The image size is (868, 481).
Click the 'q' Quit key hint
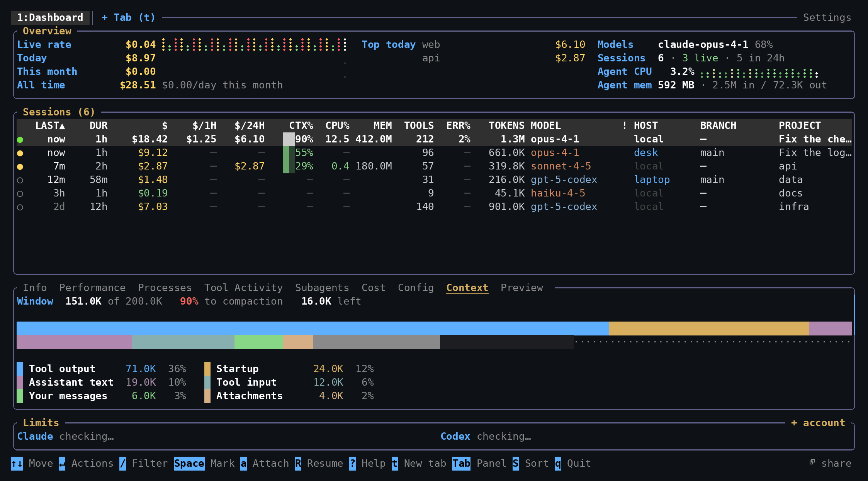coord(558,464)
